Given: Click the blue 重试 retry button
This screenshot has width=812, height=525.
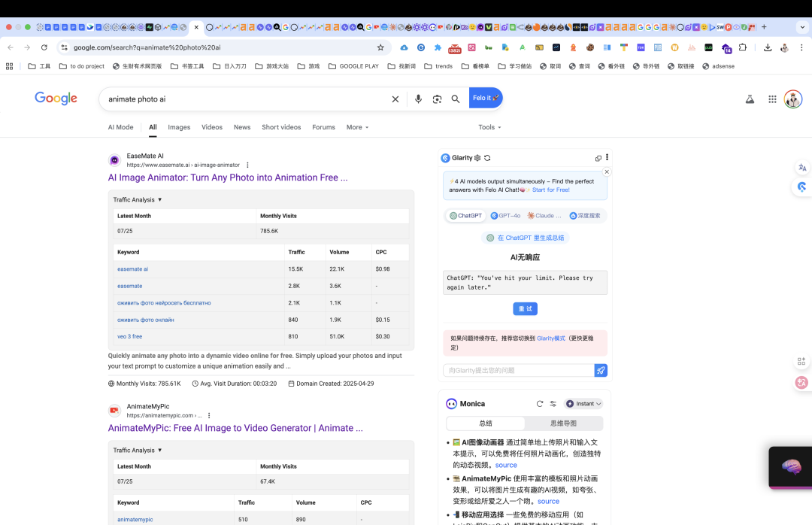Looking at the screenshot, I should (x=525, y=309).
